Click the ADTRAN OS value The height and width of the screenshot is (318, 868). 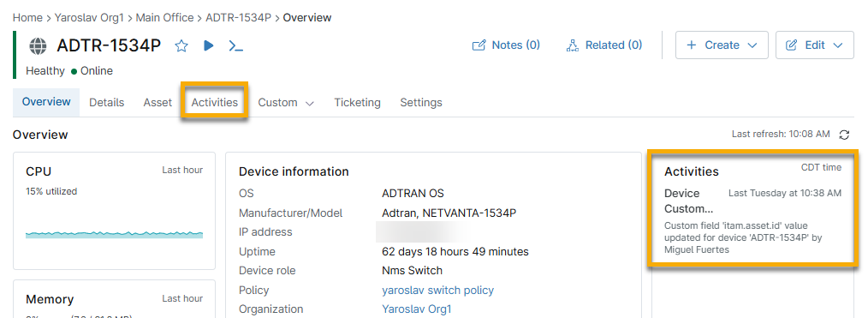point(413,194)
